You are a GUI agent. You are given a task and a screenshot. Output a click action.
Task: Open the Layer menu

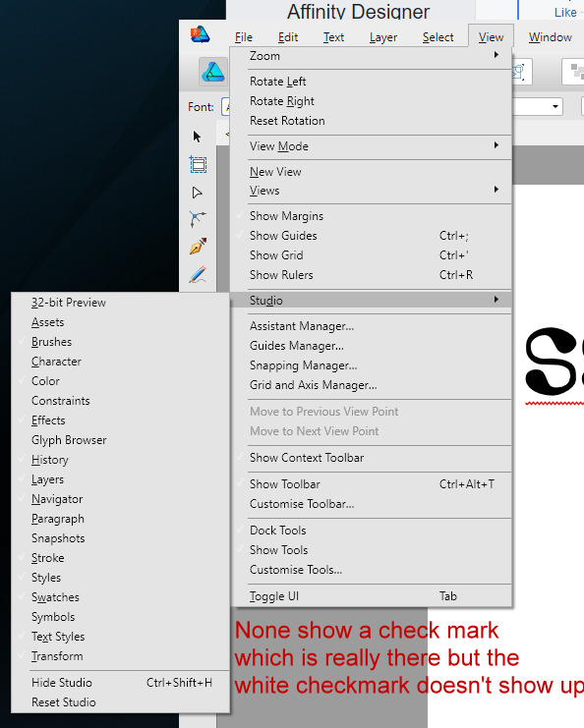383,37
